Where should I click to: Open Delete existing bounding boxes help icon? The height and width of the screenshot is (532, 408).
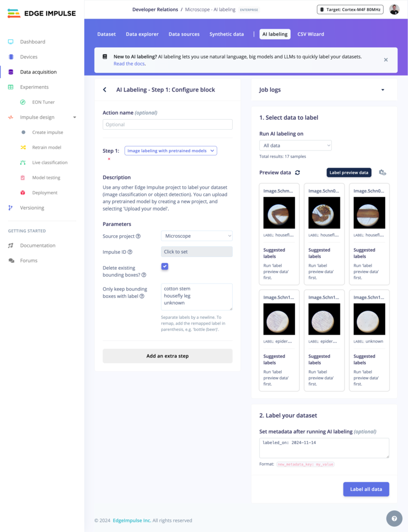(144, 275)
